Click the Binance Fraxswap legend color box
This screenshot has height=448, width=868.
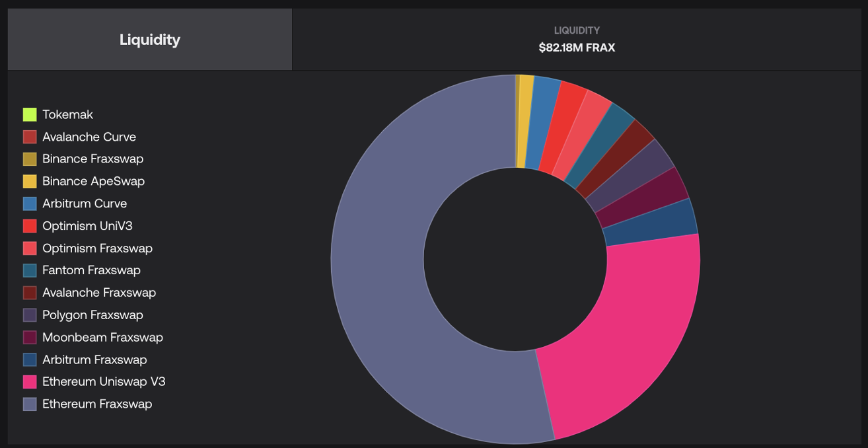click(30, 159)
